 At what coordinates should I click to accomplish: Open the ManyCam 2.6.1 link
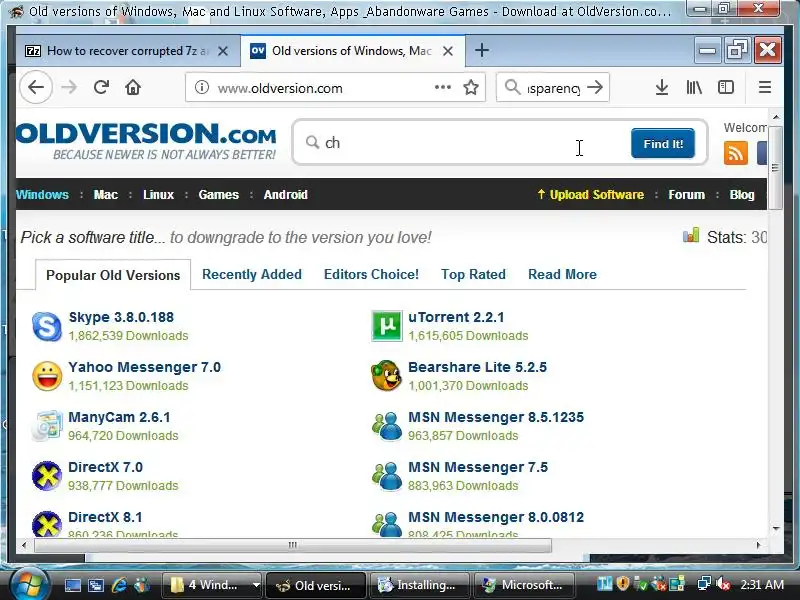pyautogui.click(x=119, y=417)
